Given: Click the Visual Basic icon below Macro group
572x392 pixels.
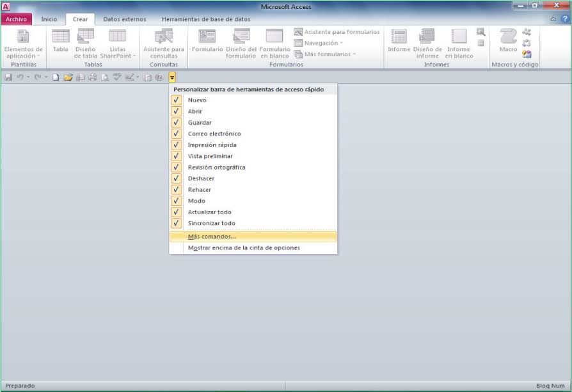Looking at the screenshot, I should [527, 54].
